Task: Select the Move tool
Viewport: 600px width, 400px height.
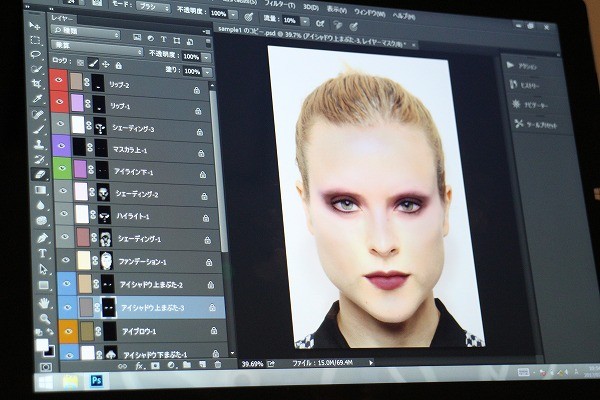Action: [x=34, y=25]
